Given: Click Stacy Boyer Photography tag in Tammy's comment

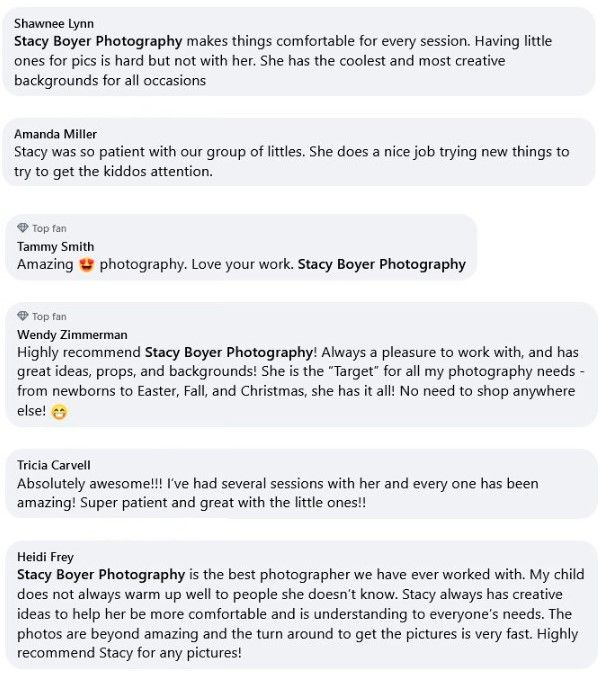Looking at the screenshot, I should click(381, 264).
